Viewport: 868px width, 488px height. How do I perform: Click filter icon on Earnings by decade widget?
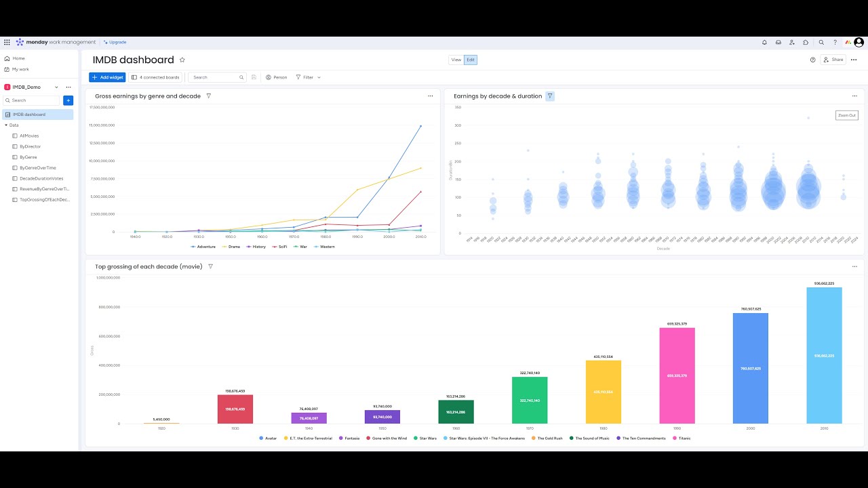550,96
